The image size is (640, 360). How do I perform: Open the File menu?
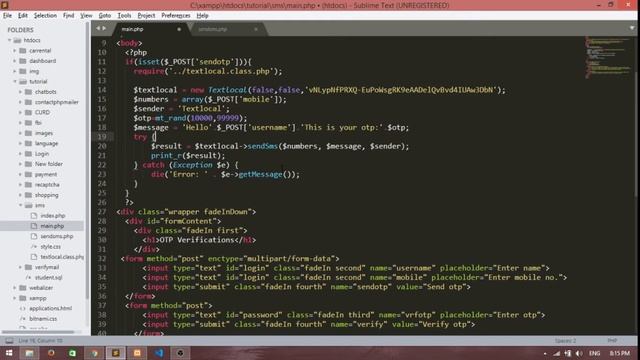[7, 16]
